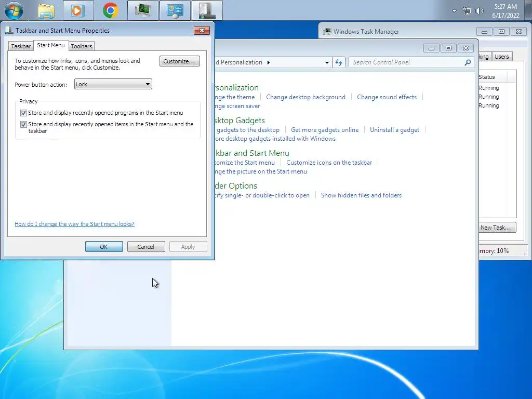Open picture on the Start menu link

coord(261,171)
